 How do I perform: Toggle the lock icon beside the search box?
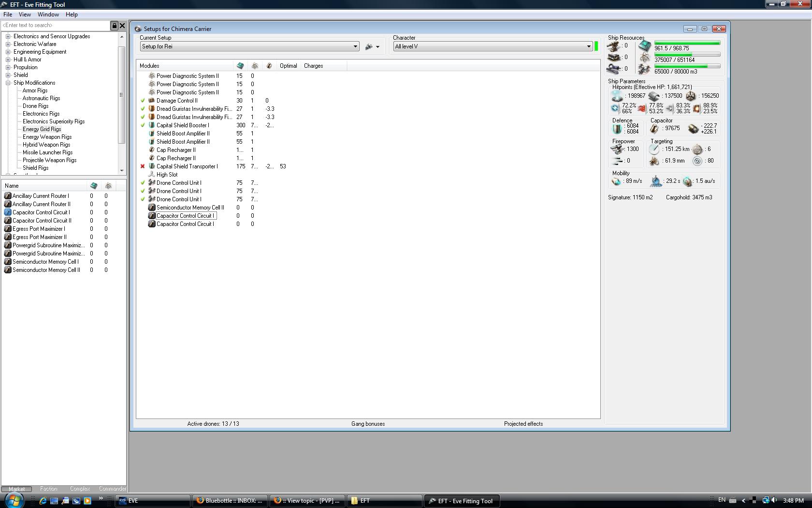pyautogui.click(x=115, y=26)
